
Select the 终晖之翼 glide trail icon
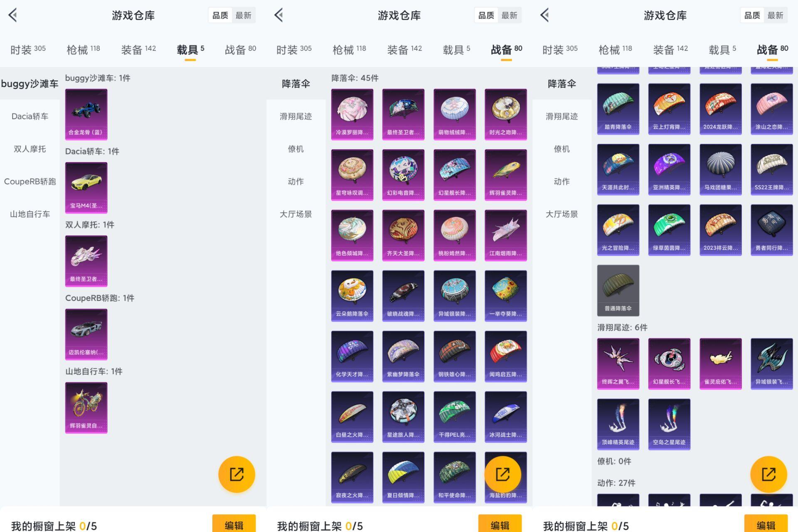[618, 363]
